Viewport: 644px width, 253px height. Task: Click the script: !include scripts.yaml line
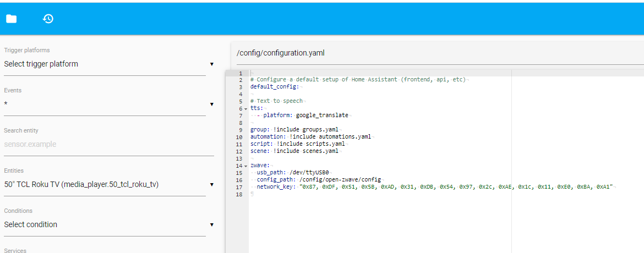click(x=297, y=144)
